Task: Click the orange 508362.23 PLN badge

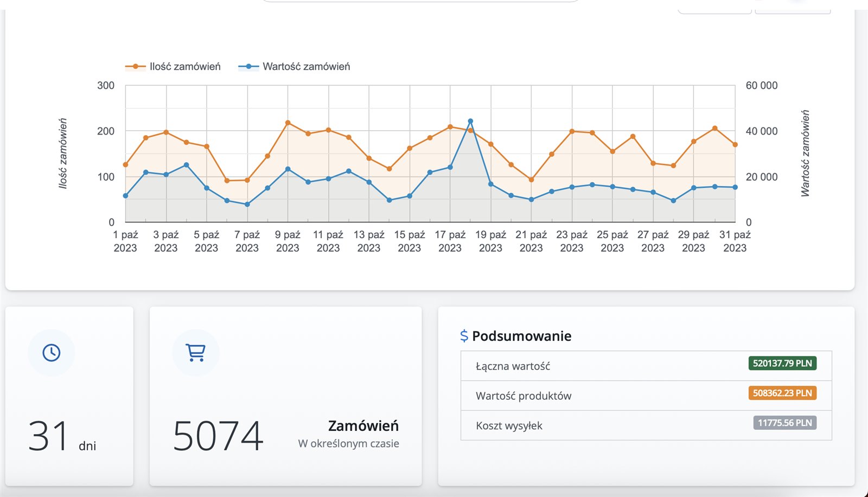Action: click(x=782, y=393)
